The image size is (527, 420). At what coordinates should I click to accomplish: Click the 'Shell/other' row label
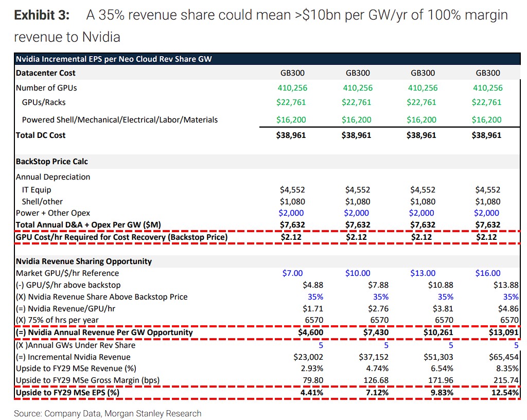click(x=42, y=202)
